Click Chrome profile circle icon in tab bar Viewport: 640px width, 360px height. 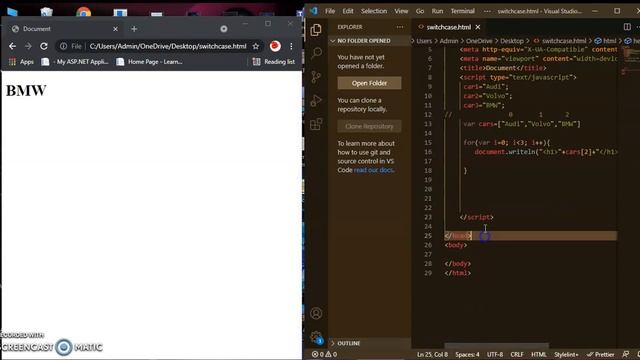(x=224, y=29)
